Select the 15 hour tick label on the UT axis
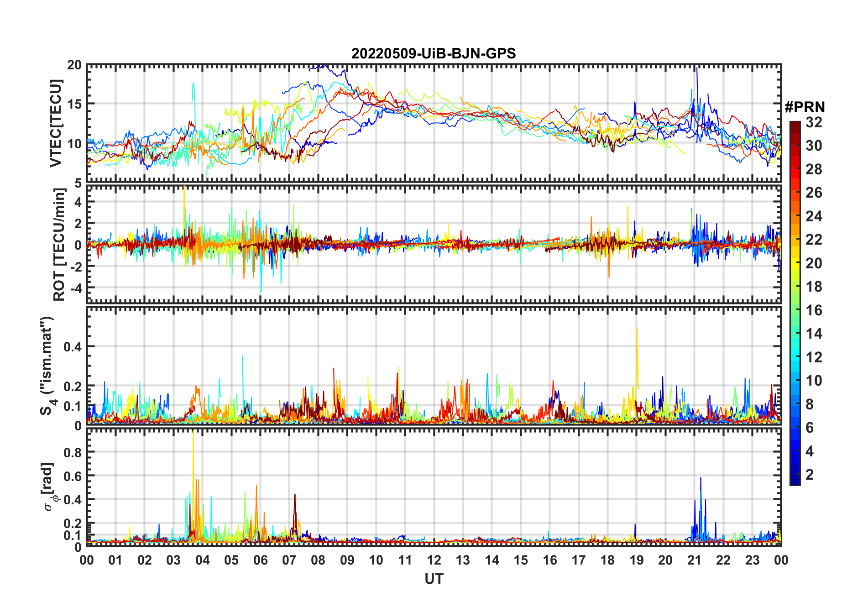Image resolution: width=868 pixels, height=607 pixels. (x=521, y=560)
